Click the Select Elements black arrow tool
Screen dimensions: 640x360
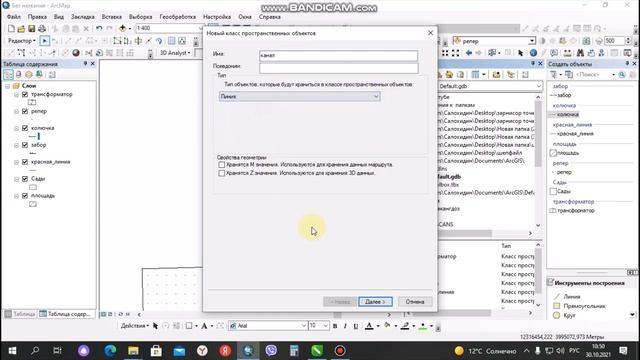[x=520, y=53]
